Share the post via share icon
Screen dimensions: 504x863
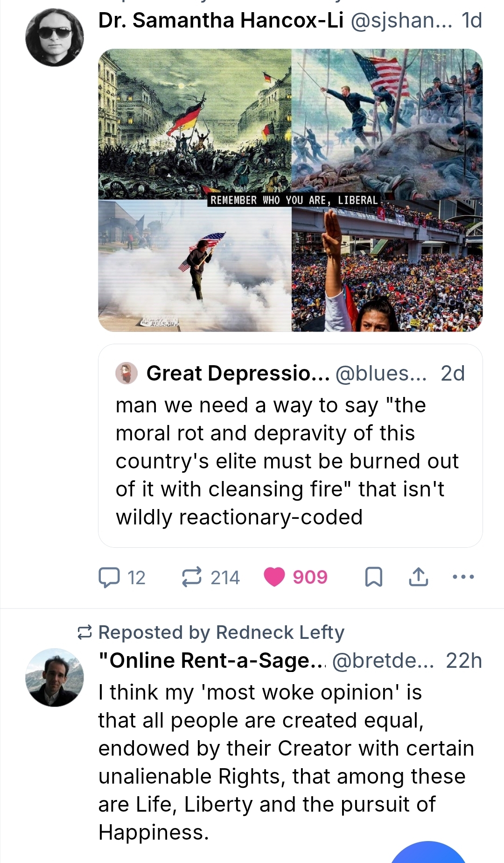(x=418, y=577)
